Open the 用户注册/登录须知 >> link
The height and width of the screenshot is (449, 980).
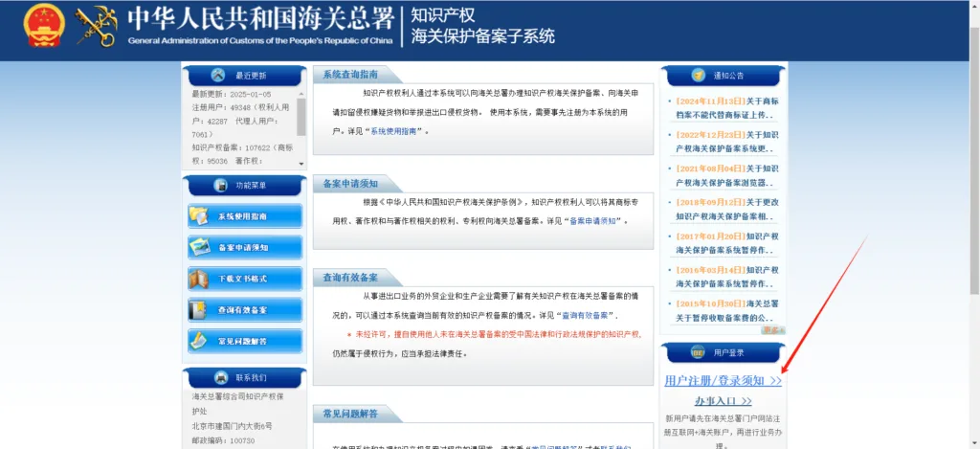[x=724, y=380]
